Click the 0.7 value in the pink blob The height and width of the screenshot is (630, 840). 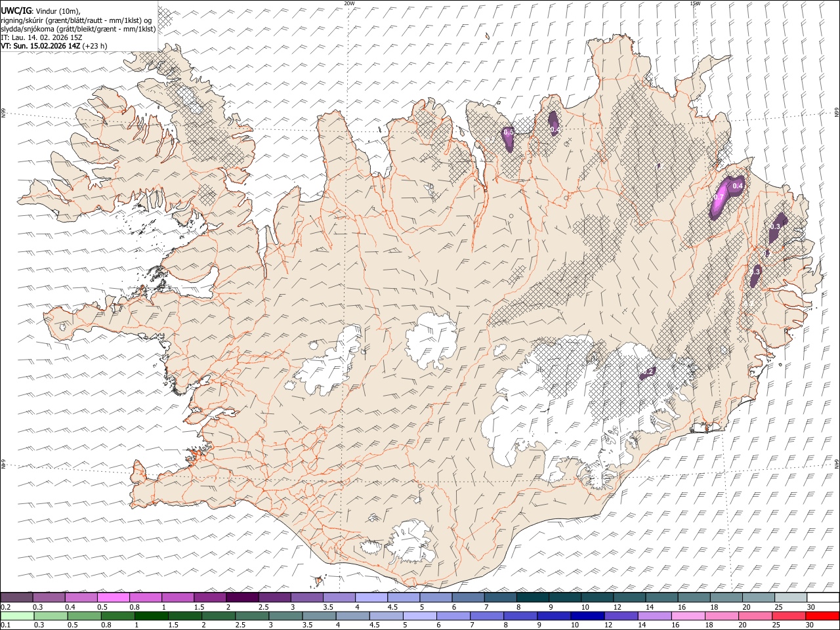[718, 198]
